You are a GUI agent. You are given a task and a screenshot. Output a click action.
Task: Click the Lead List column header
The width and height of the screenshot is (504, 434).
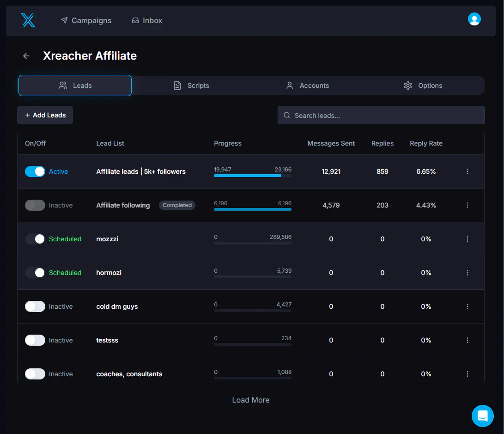[x=110, y=143]
